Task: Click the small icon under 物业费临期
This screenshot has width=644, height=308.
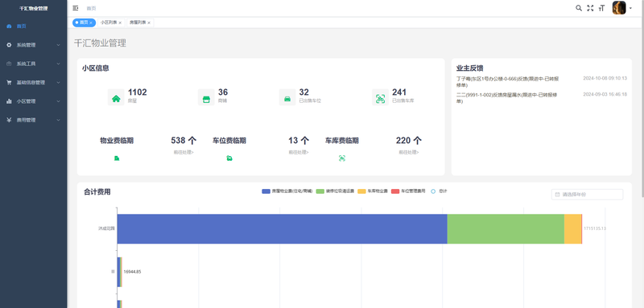Action: pyautogui.click(x=117, y=158)
